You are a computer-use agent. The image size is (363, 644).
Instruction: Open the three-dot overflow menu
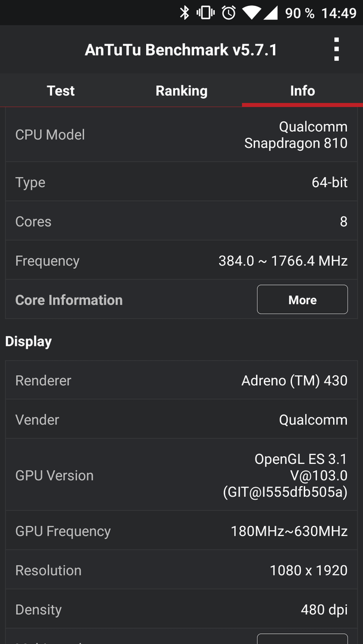[336, 49]
